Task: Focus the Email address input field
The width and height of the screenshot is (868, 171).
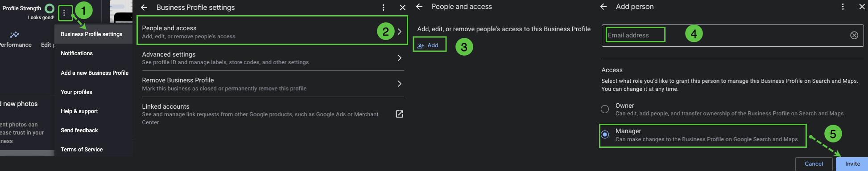Action: 732,35
